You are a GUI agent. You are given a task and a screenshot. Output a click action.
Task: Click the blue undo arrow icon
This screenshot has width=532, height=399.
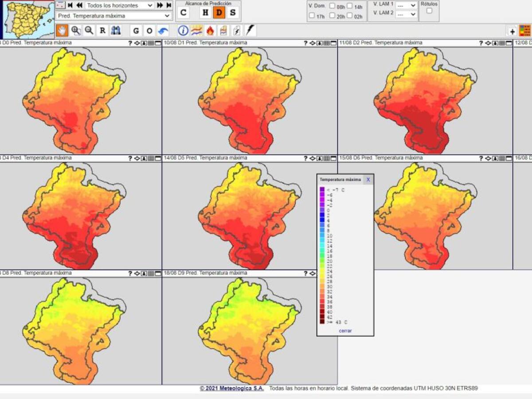pos(163,31)
